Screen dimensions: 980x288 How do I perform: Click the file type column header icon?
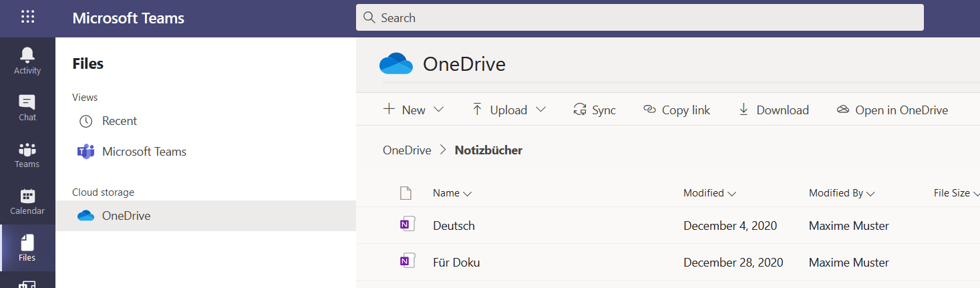(x=405, y=193)
